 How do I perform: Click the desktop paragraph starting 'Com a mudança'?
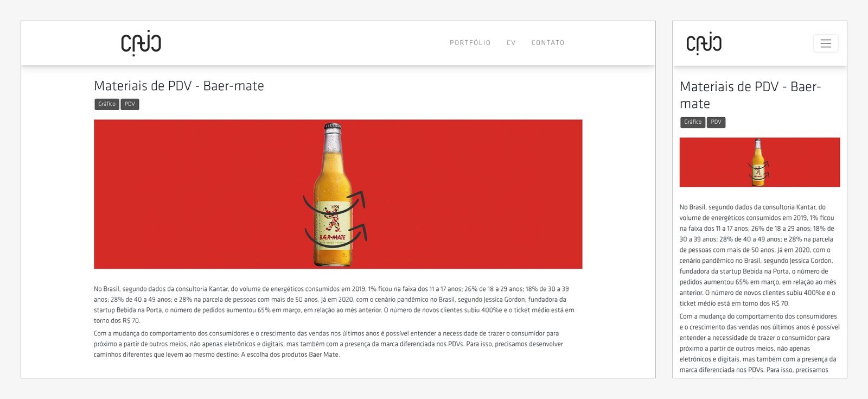pyautogui.click(x=328, y=344)
